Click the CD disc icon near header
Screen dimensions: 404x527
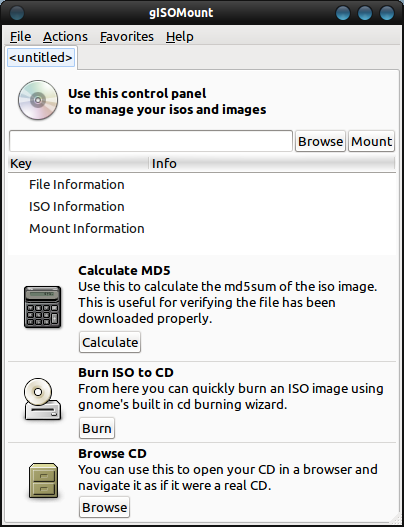[x=38, y=100]
